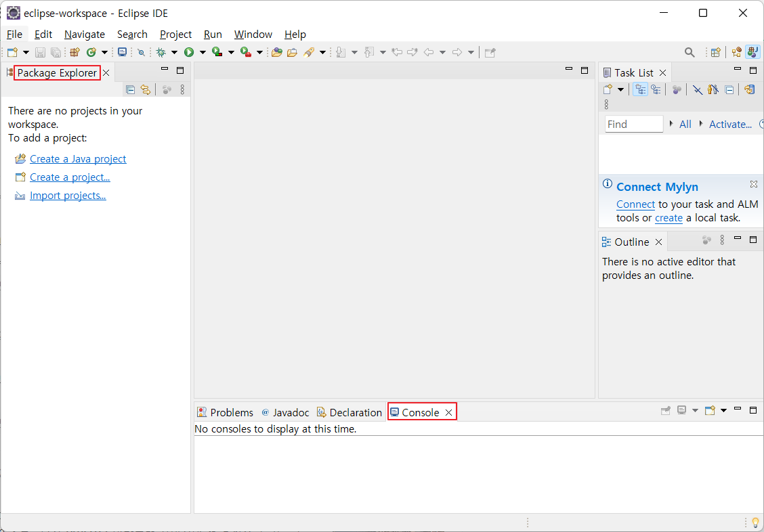Switch to the Java EE perspective icon

pos(737,52)
